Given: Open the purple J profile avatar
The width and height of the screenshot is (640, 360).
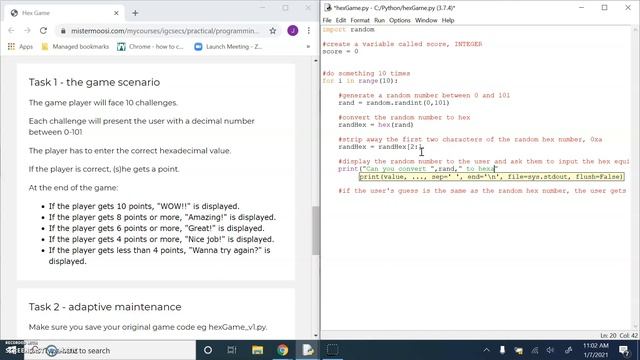Looking at the screenshot, I should (293, 31).
